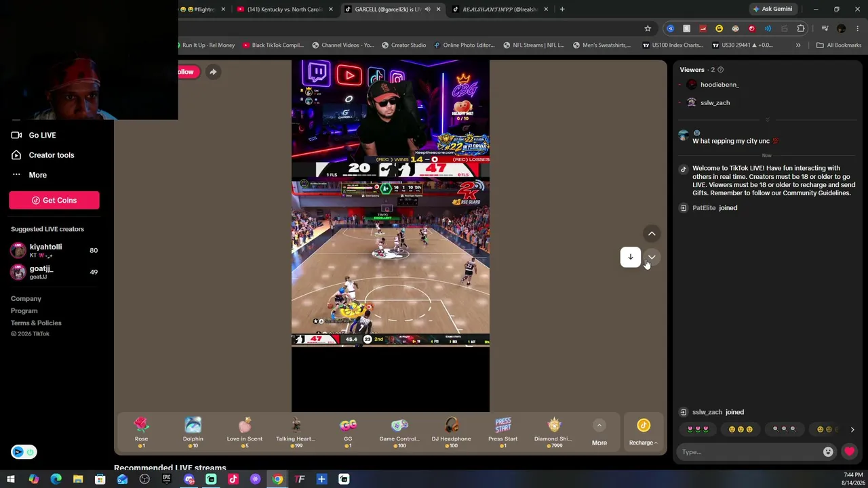Send a Rose gift
Viewport: 868px width, 488px height.
coord(141,432)
